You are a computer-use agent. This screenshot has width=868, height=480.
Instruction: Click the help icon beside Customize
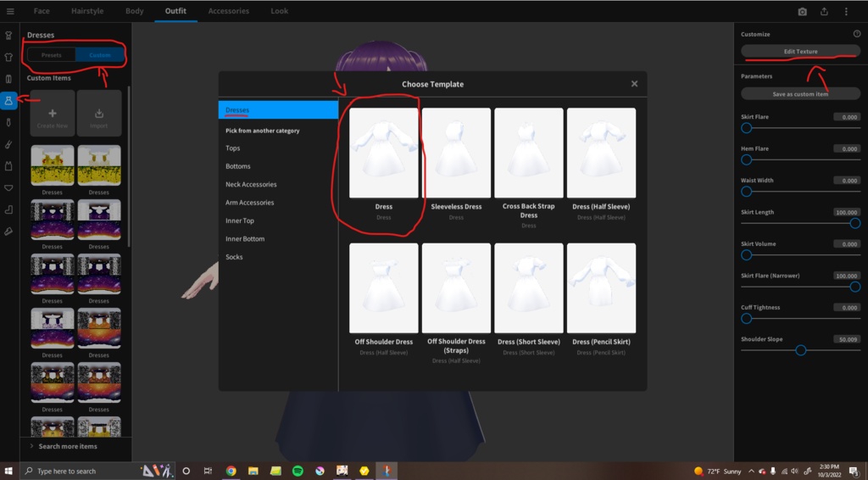tap(856, 34)
